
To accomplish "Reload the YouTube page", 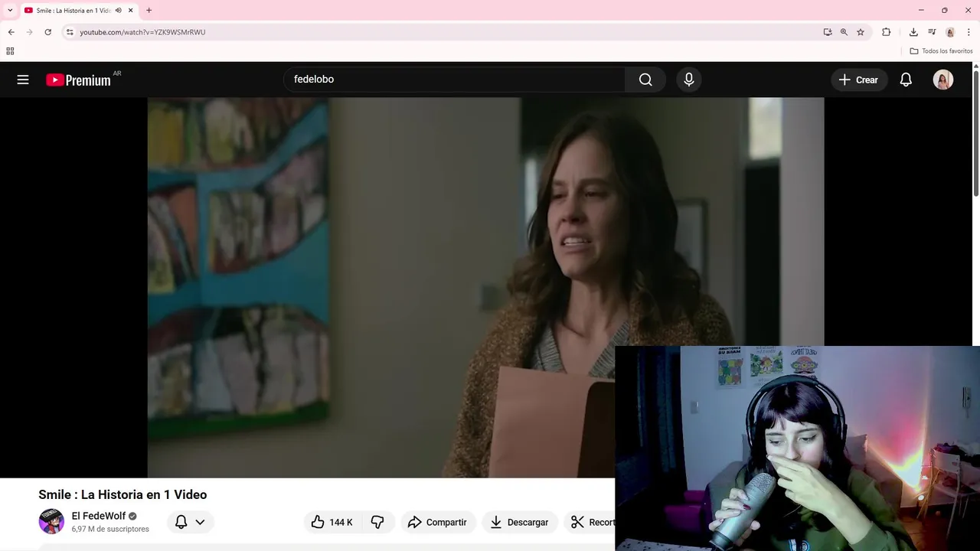I will [x=47, y=32].
